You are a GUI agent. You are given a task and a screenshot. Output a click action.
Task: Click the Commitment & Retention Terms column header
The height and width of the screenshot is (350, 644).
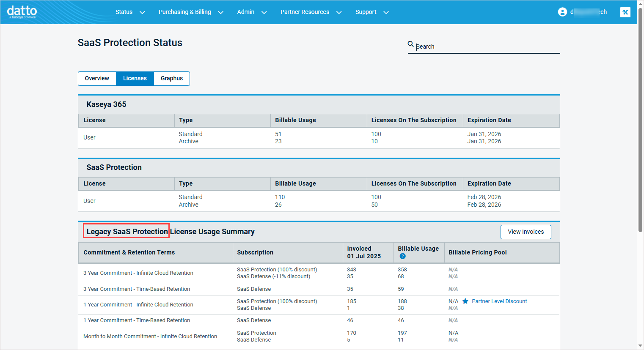(129, 253)
